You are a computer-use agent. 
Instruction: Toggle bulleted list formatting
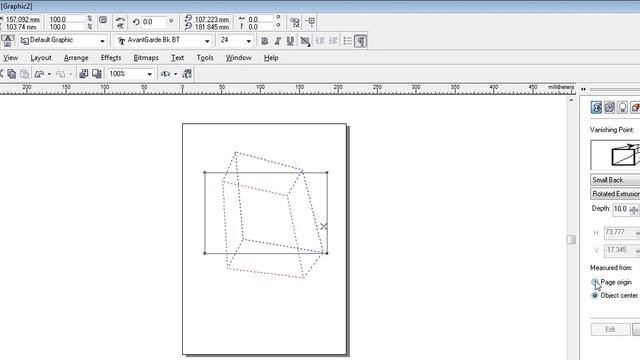[x=347, y=41]
